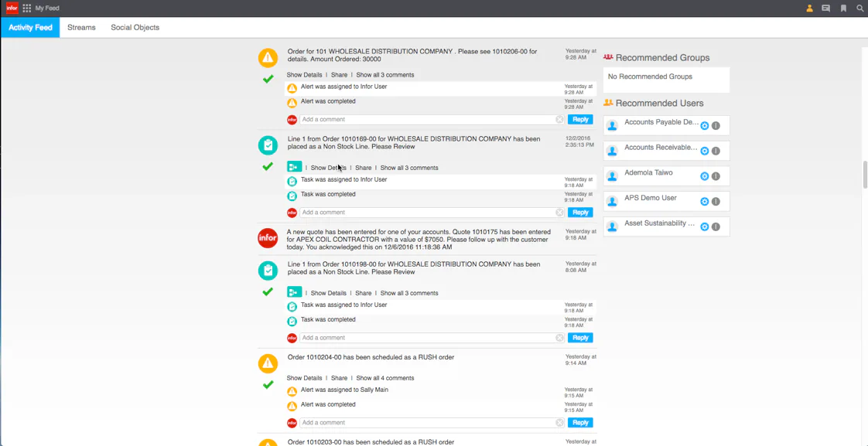The height and width of the screenshot is (446, 868).
Task: Switch to the Social Objects tab
Action: pyautogui.click(x=135, y=27)
